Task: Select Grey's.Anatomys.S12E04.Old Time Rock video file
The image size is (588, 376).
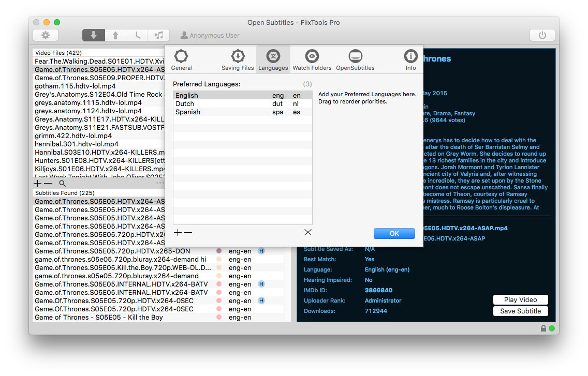Action: coord(99,94)
